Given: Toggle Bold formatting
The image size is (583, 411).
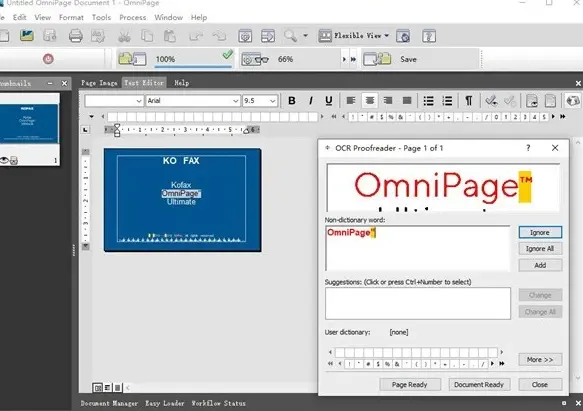Looking at the screenshot, I should tap(292, 100).
